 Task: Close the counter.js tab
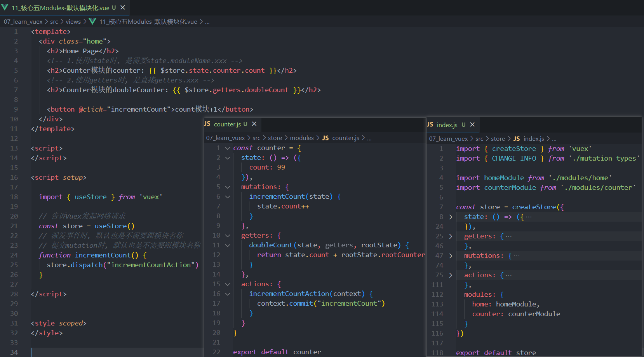click(x=254, y=124)
